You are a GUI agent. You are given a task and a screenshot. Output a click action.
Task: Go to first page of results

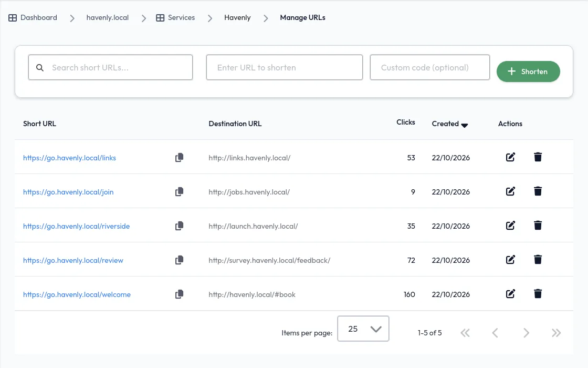(x=465, y=333)
